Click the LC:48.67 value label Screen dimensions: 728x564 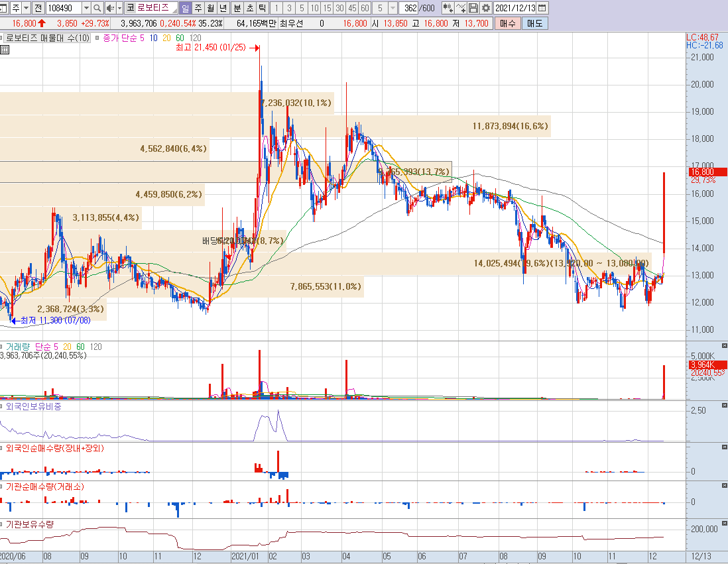click(702, 37)
